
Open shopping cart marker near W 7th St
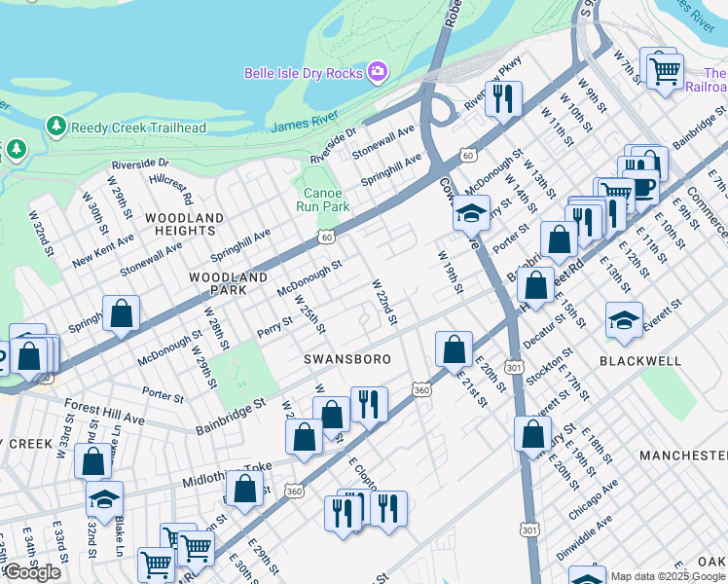click(x=665, y=73)
